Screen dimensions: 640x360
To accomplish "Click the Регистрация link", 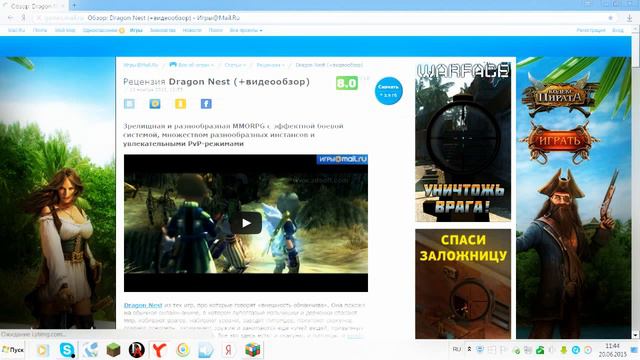I will click(591, 30).
